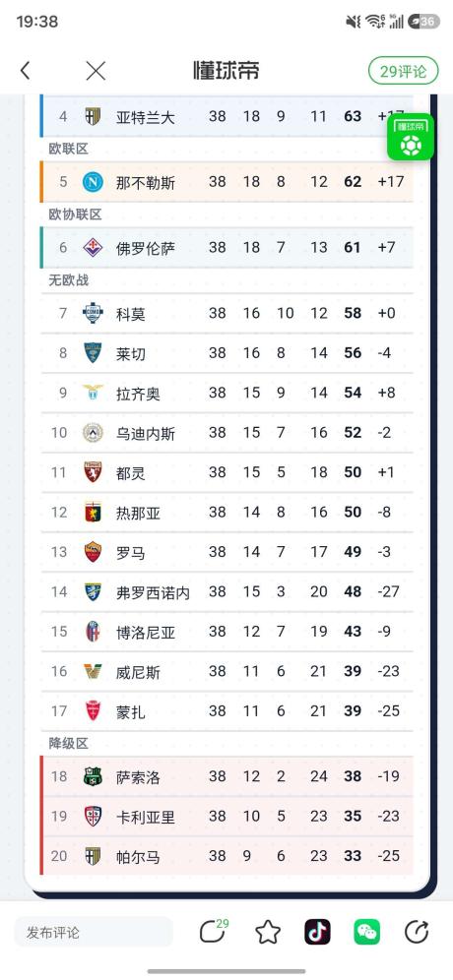Tap the 罗马 team logo
453x980 pixels.
[93, 552]
